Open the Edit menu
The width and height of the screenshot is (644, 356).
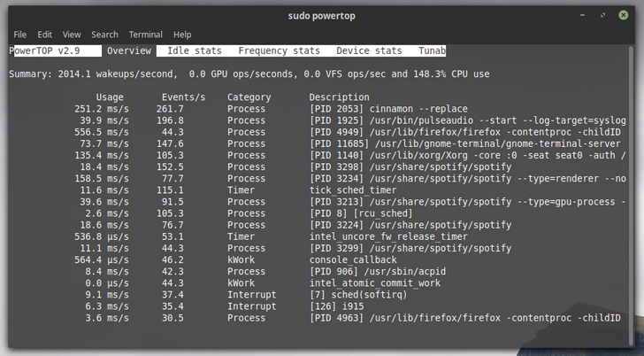tap(45, 35)
